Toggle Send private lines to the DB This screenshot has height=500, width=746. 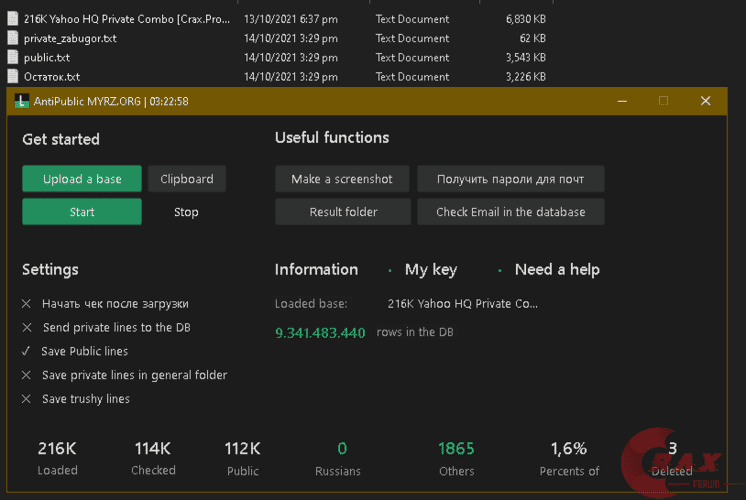[x=26, y=327]
